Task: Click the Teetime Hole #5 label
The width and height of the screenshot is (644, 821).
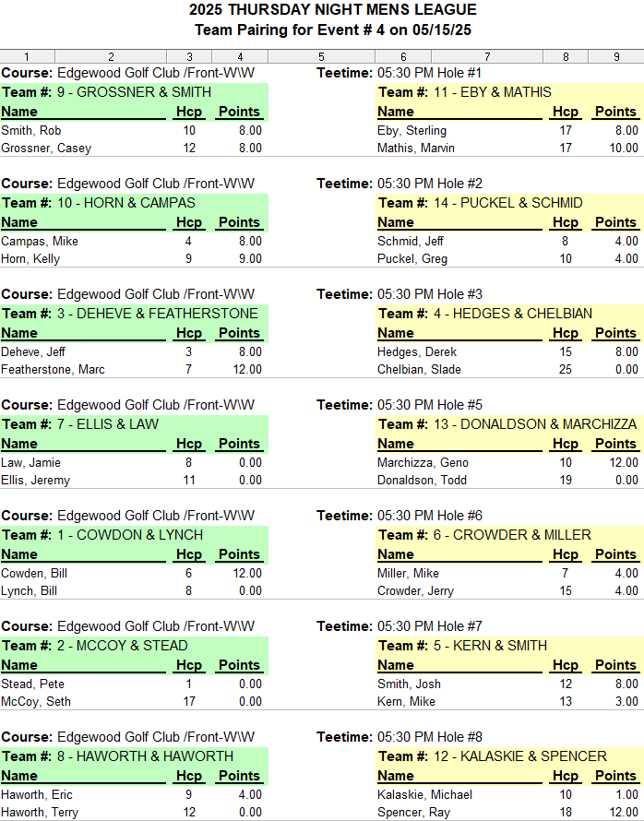Action: tap(400, 405)
